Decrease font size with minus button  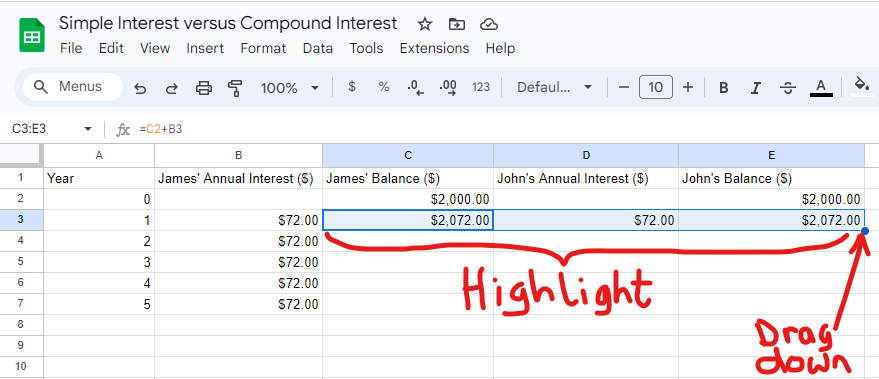(624, 87)
